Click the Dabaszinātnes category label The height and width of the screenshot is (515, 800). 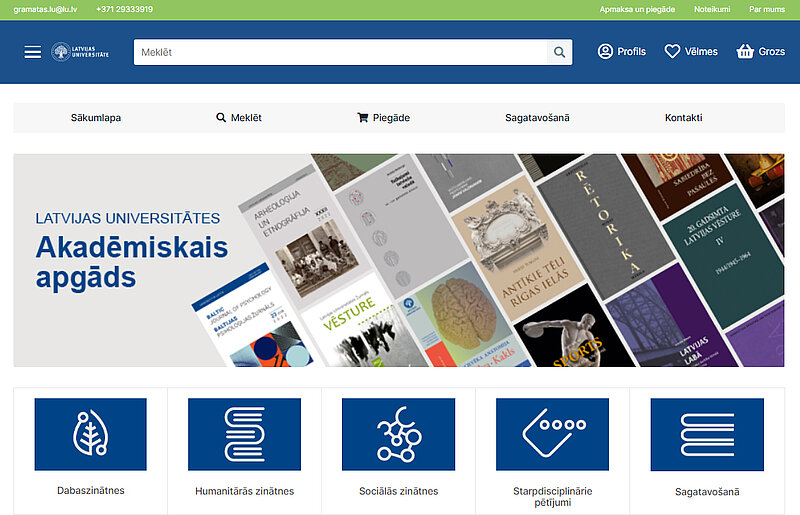pos(91,491)
